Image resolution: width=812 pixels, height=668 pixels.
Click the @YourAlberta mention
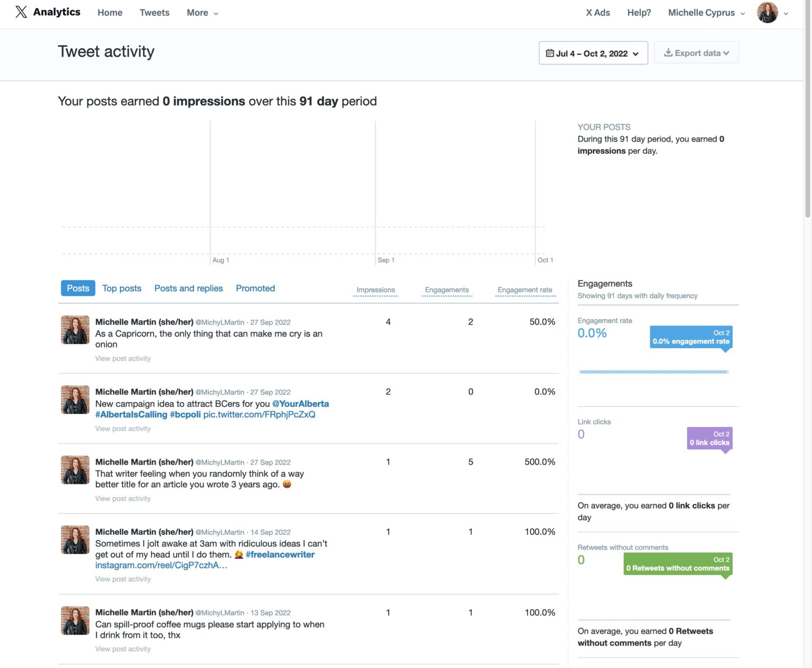tap(300, 403)
